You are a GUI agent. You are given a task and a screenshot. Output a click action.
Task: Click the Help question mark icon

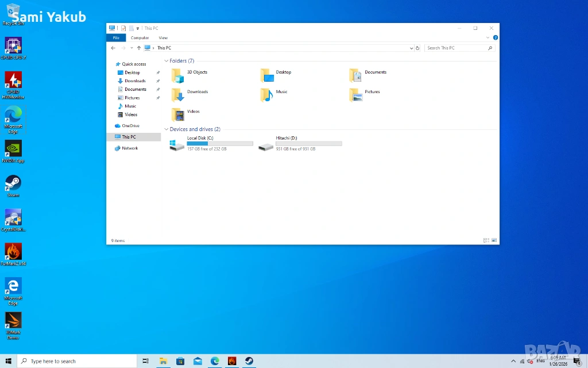tap(495, 38)
